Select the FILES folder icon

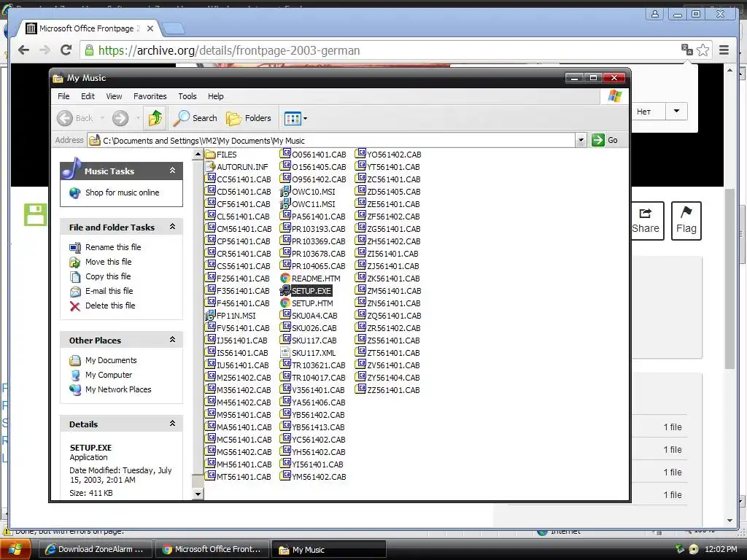tap(210, 155)
